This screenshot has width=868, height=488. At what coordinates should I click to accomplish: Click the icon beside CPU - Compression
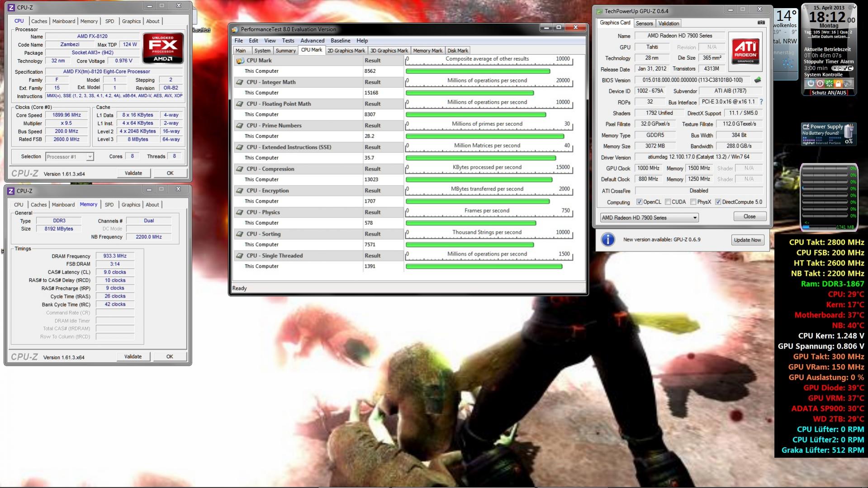[x=240, y=169]
